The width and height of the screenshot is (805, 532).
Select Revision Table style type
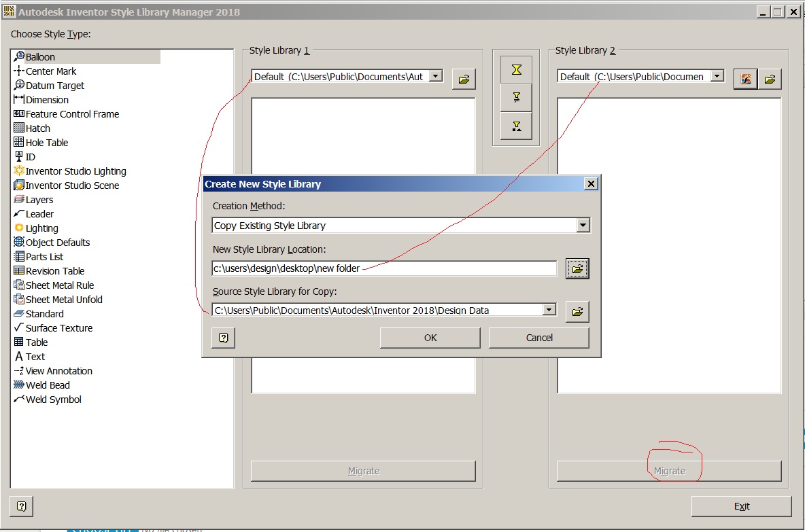tap(49, 271)
